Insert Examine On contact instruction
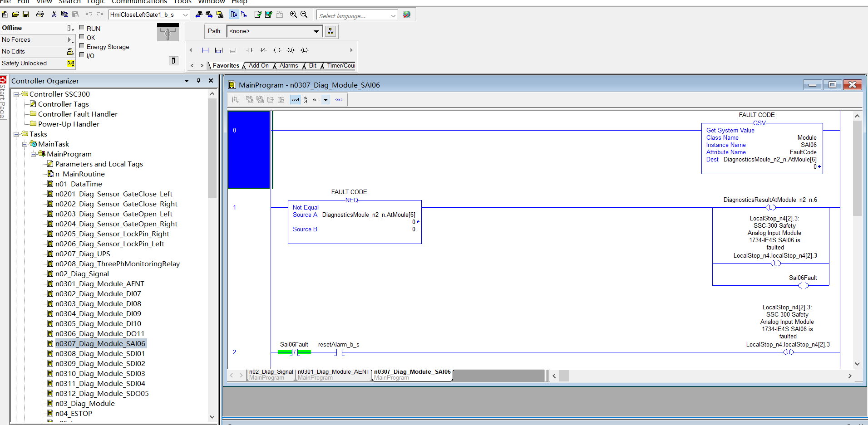 coord(249,50)
